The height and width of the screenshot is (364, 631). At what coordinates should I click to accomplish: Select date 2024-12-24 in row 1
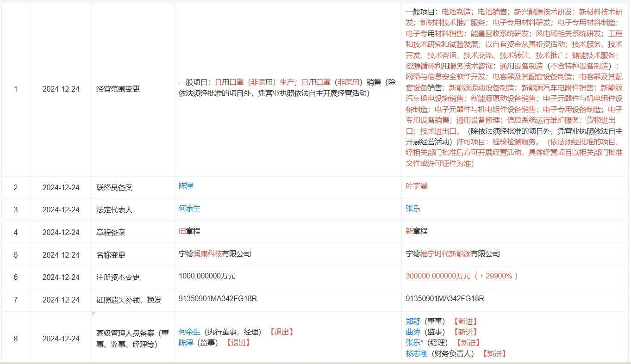pos(61,89)
